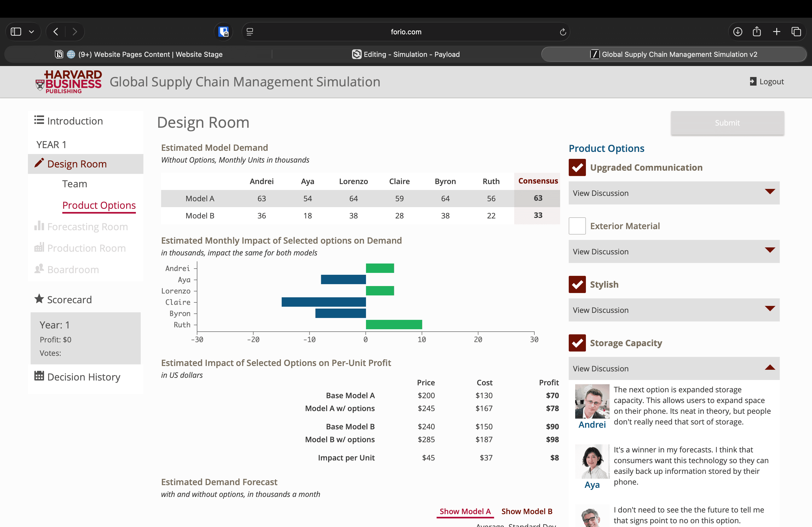Viewport: 812px width, 527px height.
Task: Switch to Editing - Simulation - Payload tab
Action: [x=406, y=54]
